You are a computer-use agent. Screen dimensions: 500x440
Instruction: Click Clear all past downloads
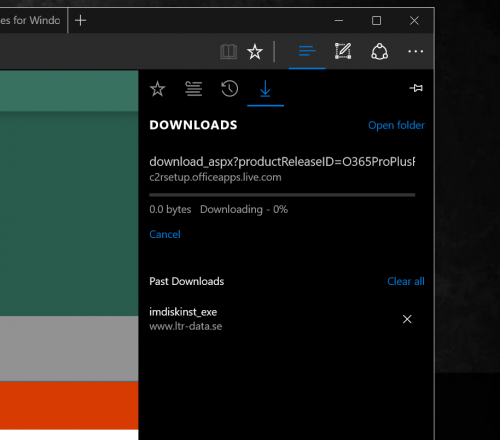(x=406, y=281)
